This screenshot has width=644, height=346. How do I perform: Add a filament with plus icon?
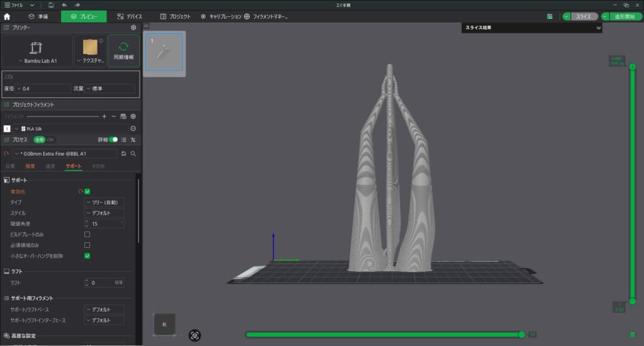(x=104, y=117)
